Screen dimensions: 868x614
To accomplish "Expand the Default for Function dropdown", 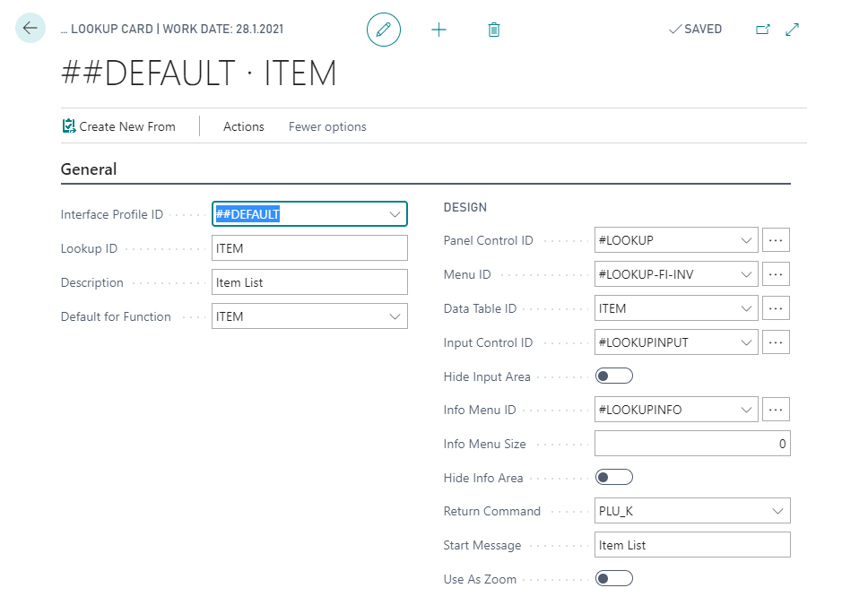I will pyautogui.click(x=395, y=316).
